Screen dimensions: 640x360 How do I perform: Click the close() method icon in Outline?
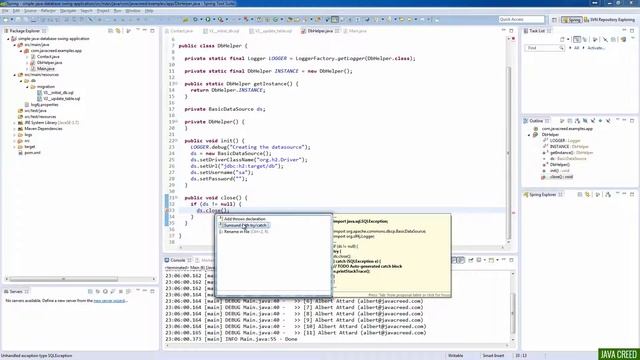tap(544, 177)
